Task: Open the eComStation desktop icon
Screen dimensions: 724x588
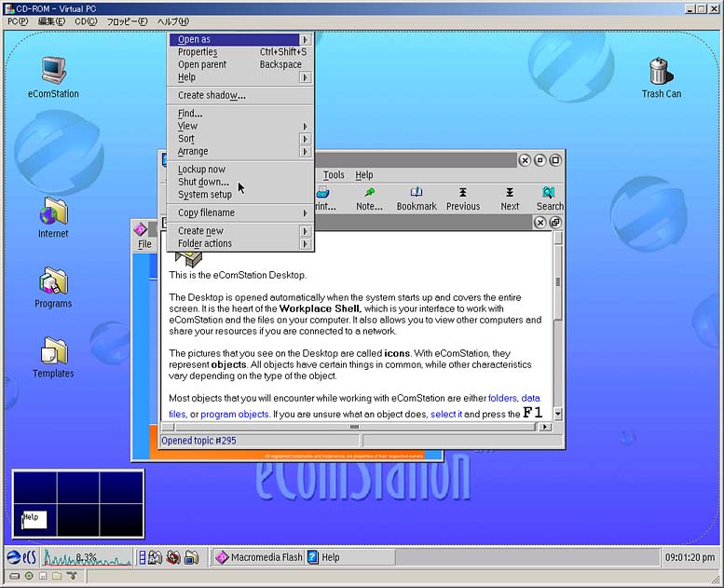Action: point(53,71)
